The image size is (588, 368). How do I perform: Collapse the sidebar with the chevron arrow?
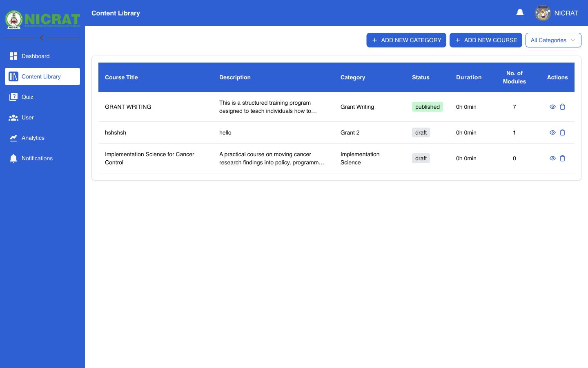pos(42,38)
